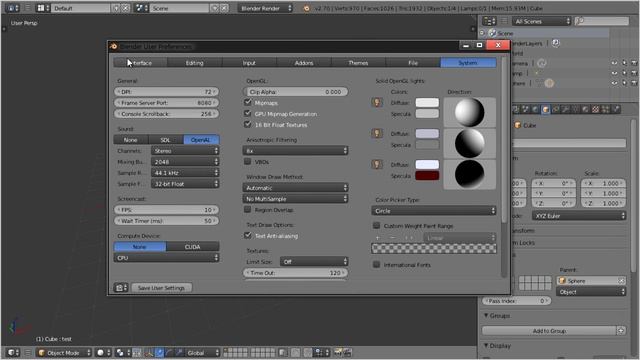Switch to the Input tab
This screenshot has height=360, width=640.
[249, 63]
